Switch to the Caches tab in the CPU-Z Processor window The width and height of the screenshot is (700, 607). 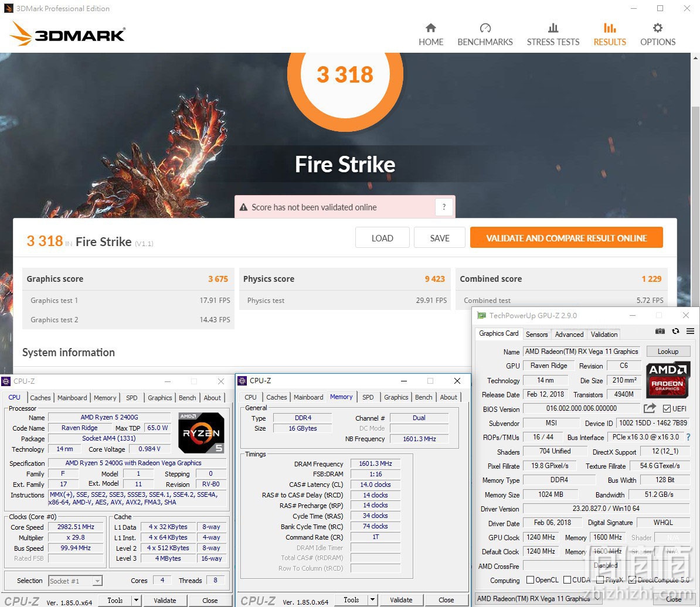[x=40, y=398]
